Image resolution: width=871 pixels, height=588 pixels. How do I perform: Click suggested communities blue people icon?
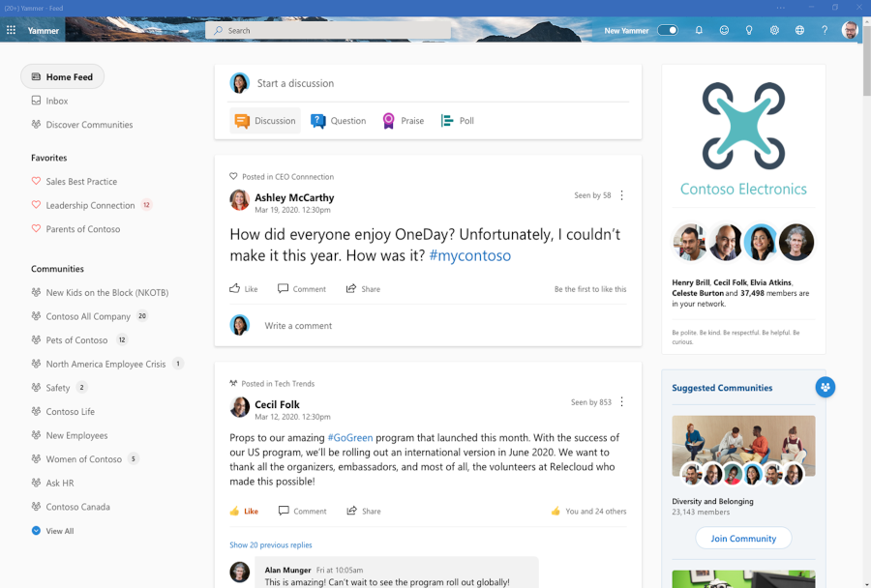[825, 387]
